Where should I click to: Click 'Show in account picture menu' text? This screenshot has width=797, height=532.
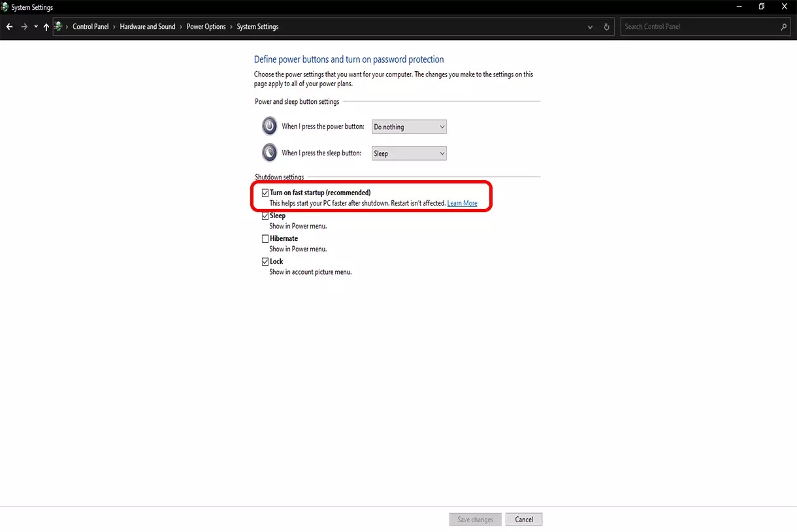pos(310,272)
